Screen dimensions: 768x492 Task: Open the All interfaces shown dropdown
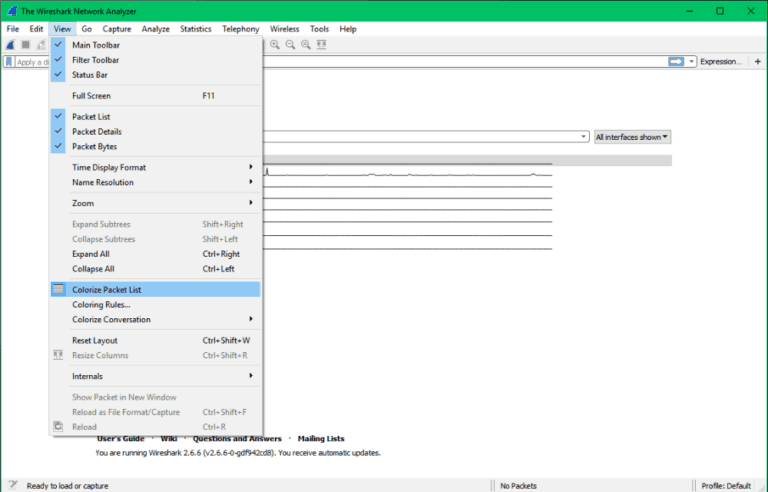coord(632,137)
